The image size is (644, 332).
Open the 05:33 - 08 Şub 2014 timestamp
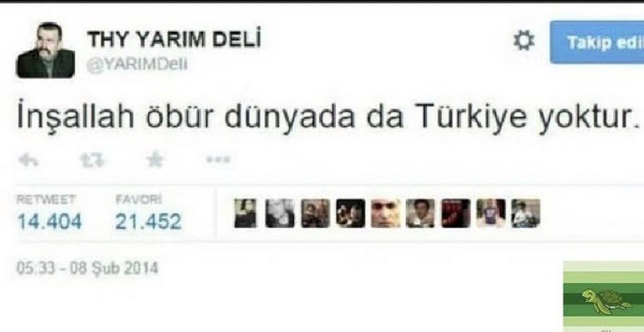[87, 268]
